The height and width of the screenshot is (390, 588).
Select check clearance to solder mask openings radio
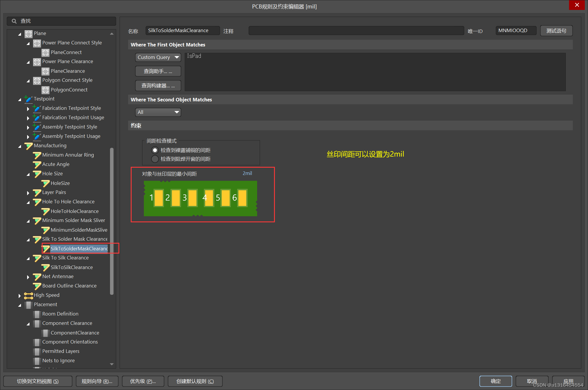(155, 159)
